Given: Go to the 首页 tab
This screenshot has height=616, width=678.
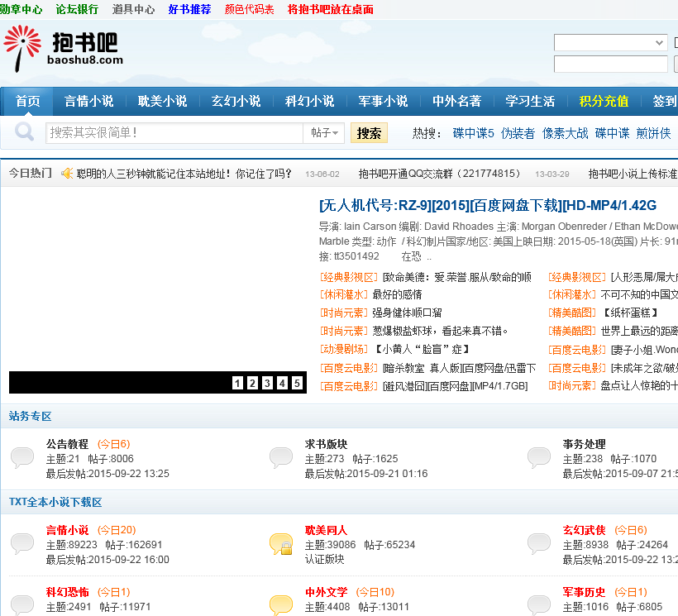Looking at the screenshot, I should (27, 101).
